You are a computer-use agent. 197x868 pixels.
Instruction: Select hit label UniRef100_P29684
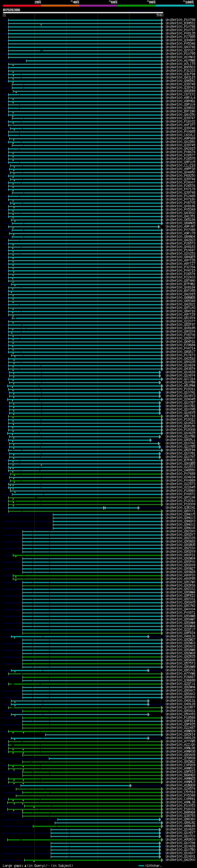coord(180,345)
